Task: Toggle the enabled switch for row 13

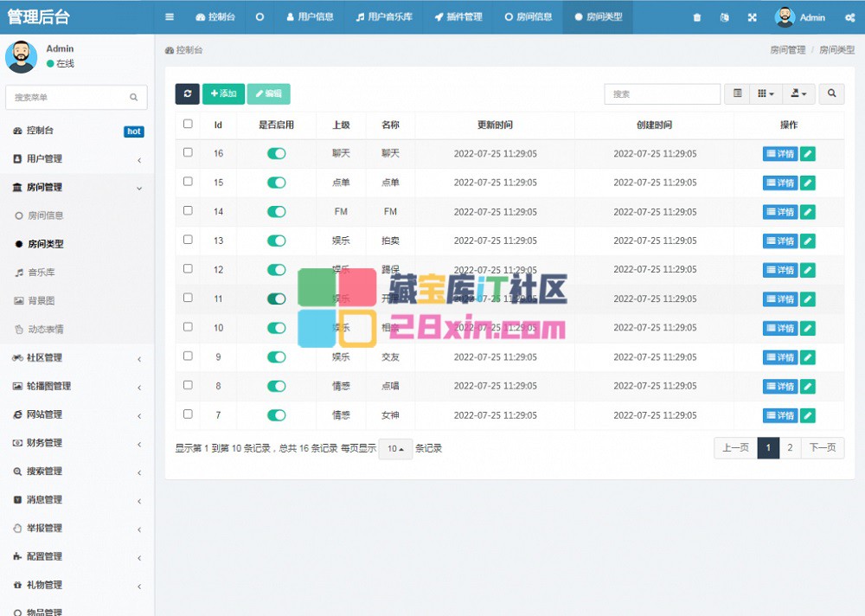Action: click(x=277, y=241)
